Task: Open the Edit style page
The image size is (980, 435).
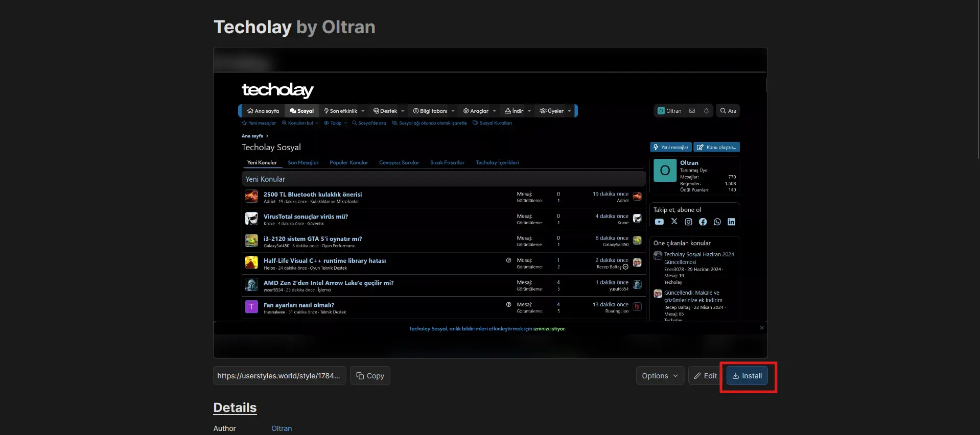Action: (705, 376)
